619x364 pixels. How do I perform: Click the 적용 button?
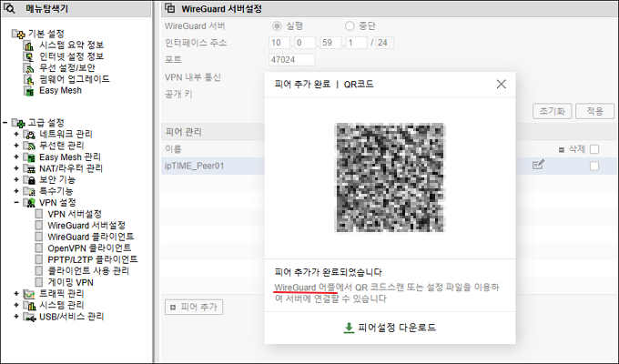click(x=594, y=111)
